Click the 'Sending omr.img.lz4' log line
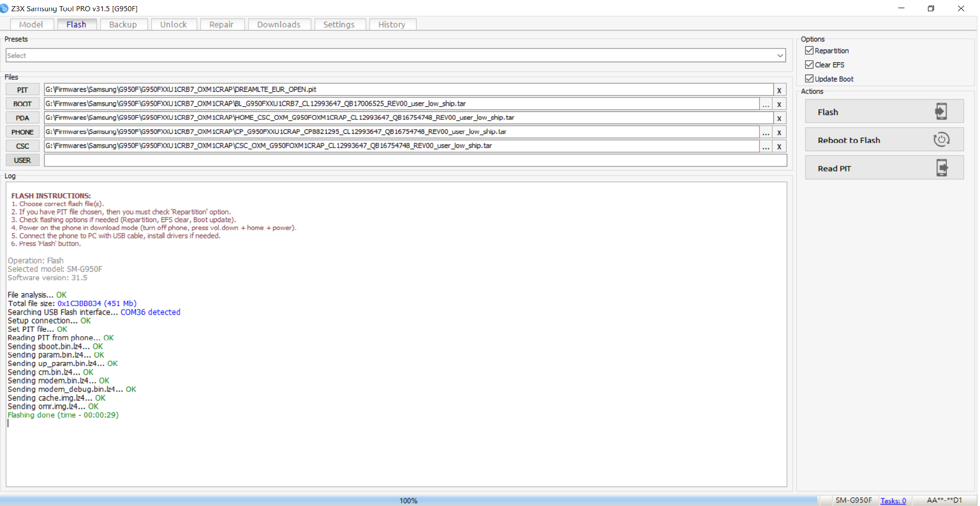 click(x=53, y=406)
